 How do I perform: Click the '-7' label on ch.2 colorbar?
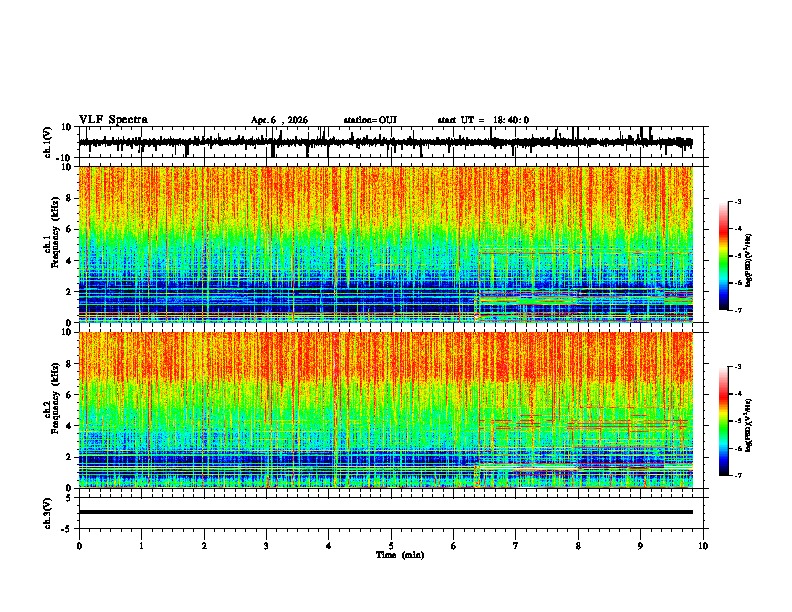(x=737, y=475)
